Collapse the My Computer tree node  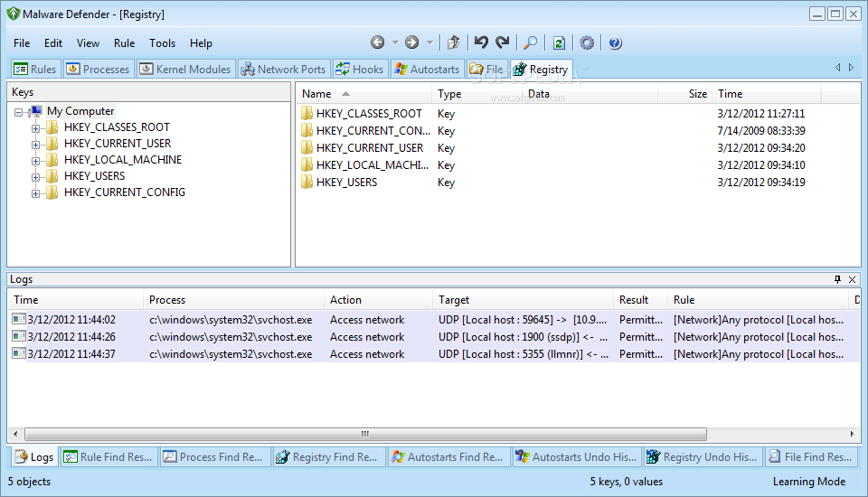coord(19,112)
